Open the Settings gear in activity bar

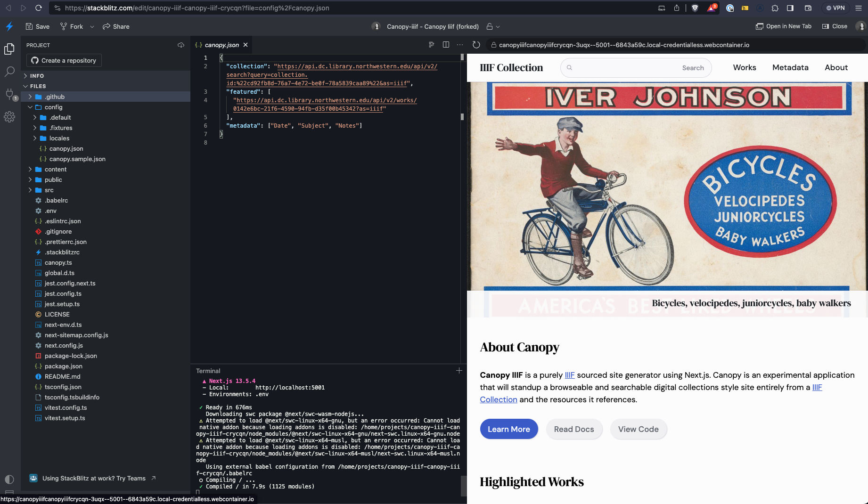[9, 117]
